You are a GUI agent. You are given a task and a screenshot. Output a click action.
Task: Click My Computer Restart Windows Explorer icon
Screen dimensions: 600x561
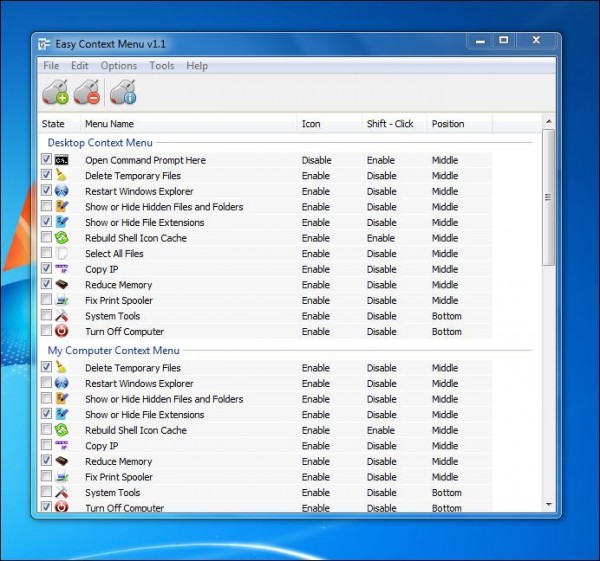(61, 383)
